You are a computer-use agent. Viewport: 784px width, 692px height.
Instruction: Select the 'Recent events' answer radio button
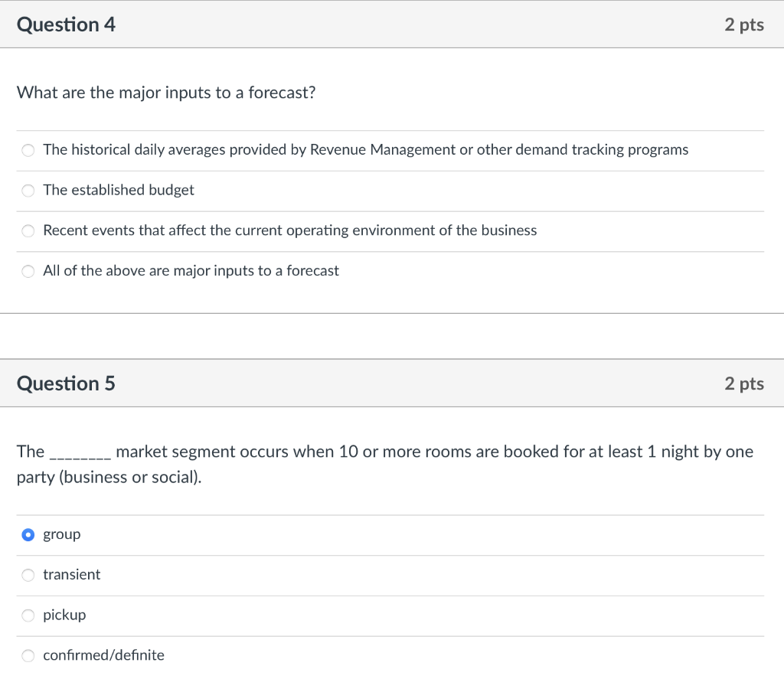pyautogui.click(x=28, y=231)
